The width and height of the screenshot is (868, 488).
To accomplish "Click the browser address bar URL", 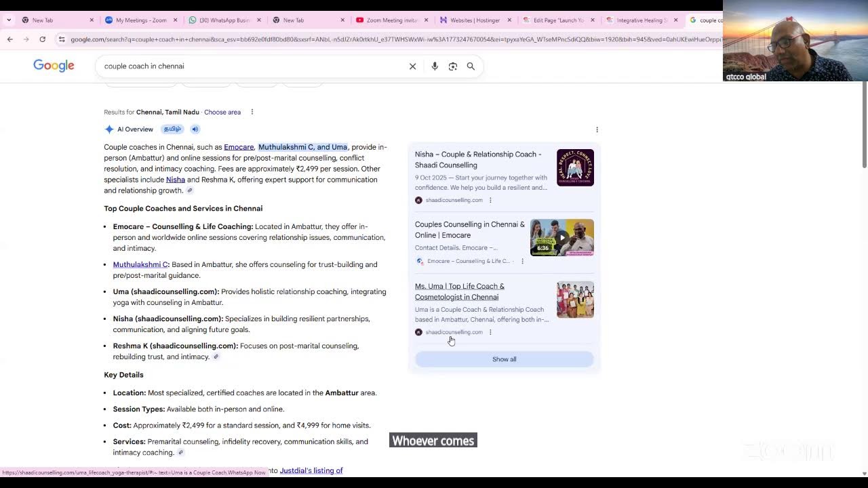I will (x=395, y=39).
